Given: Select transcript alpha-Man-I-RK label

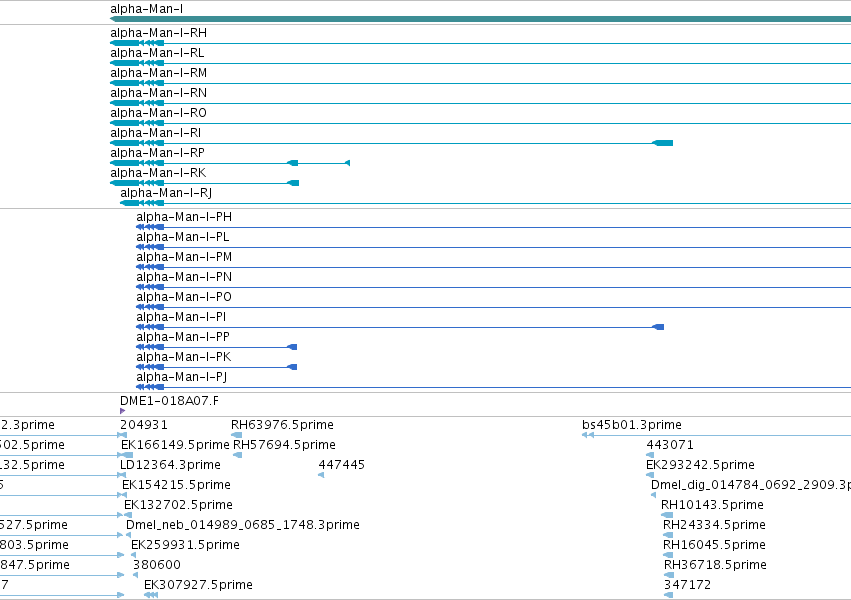Looking at the screenshot, I should click(158, 174).
